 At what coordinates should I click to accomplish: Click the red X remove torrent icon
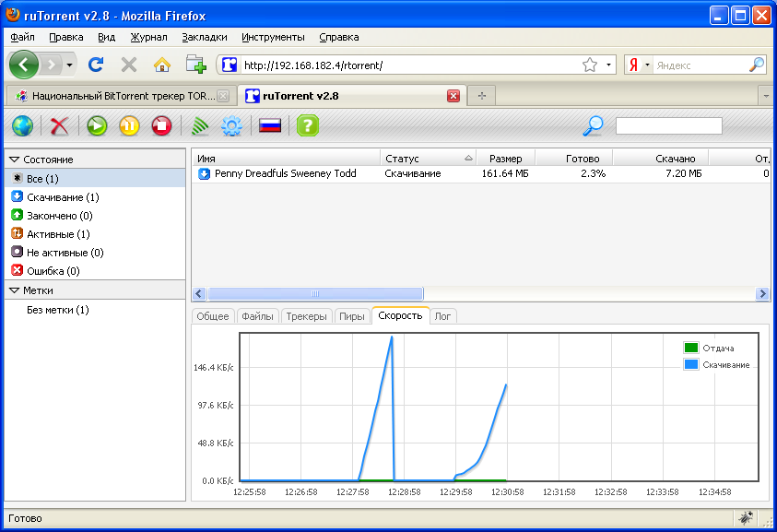click(60, 126)
